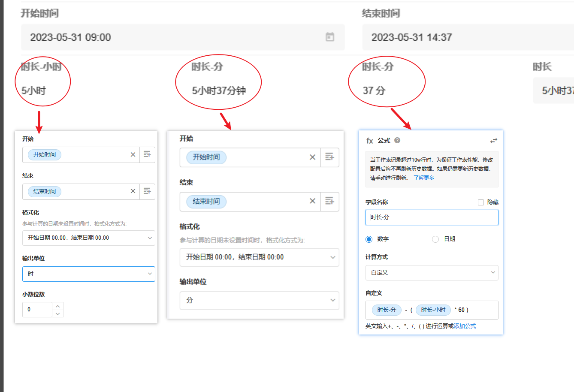Image resolution: width=574 pixels, height=392 pixels.
Task: Open the 了解更多 link
Action: pos(424,178)
